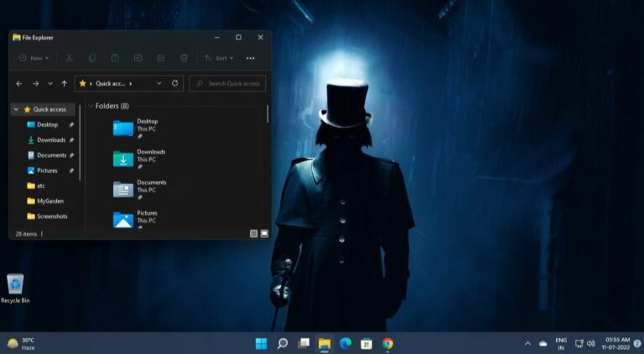This screenshot has width=644, height=354.
Task: Click the Share icon in the toolbar
Action: coord(161,59)
